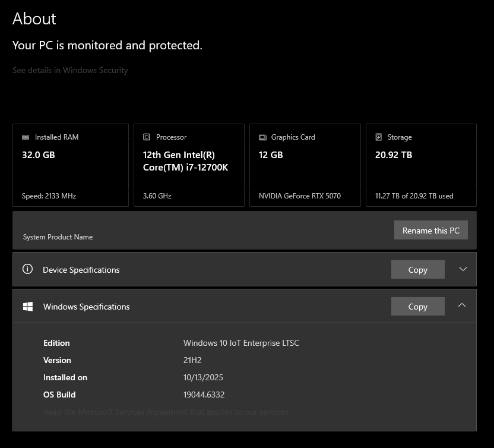The width and height of the screenshot is (494, 448).
Task: Click the Processor chip icon
Action: pyautogui.click(x=147, y=137)
